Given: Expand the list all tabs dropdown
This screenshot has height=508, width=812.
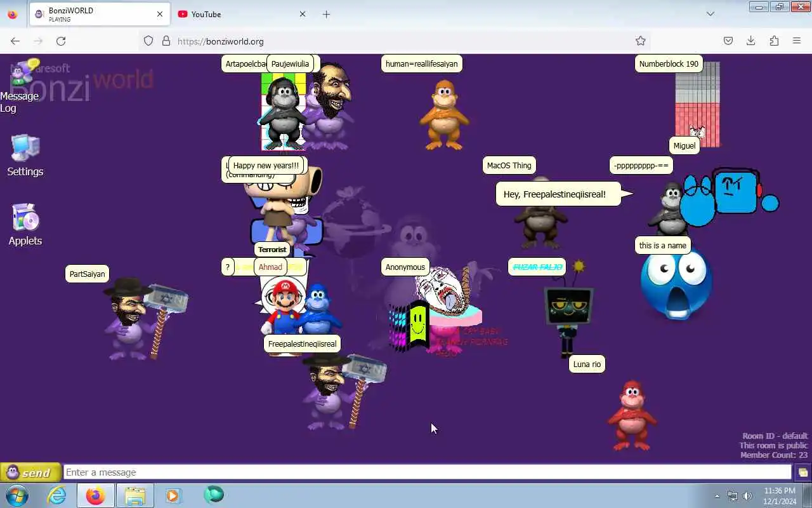Looking at the screenshot, I should click(x=710, y=14).
